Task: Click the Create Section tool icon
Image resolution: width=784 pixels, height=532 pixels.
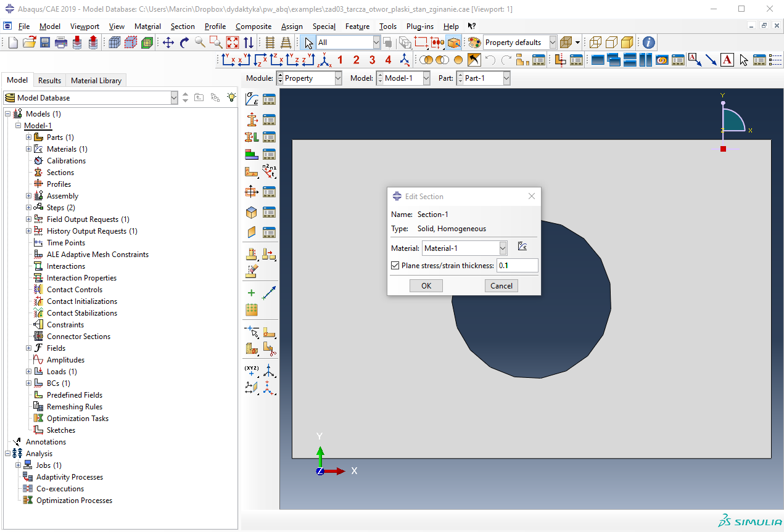Action: [252, 120]
